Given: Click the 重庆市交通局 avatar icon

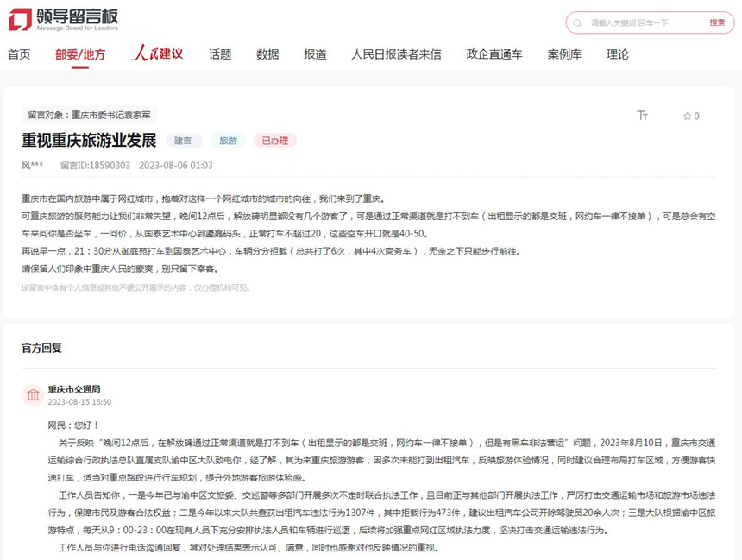Looking at the screenshot, I should (x=33, y=395).
